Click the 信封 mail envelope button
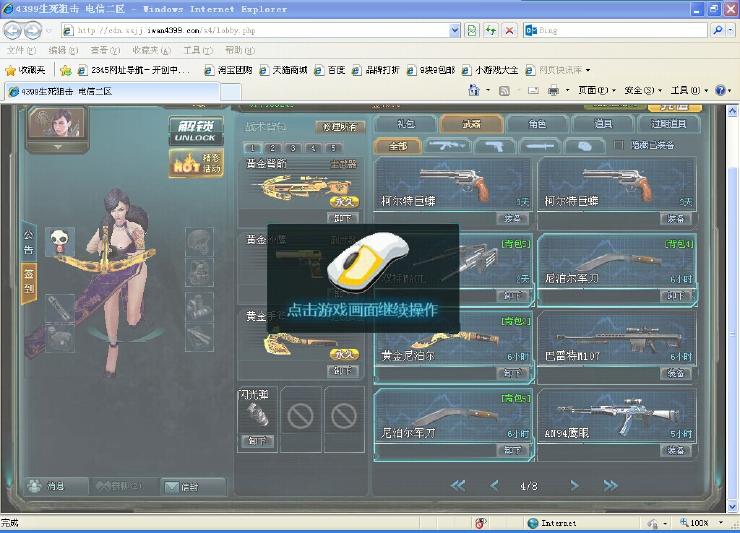This screenshot has height=533, width=740. [x=193, y=487]
